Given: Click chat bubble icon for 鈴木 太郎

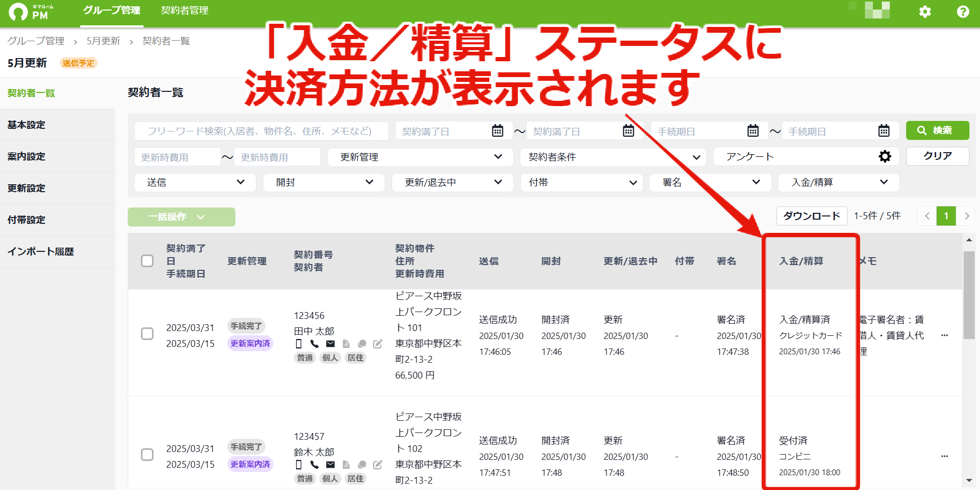Looking at the screenshot, I should (362, 465).
